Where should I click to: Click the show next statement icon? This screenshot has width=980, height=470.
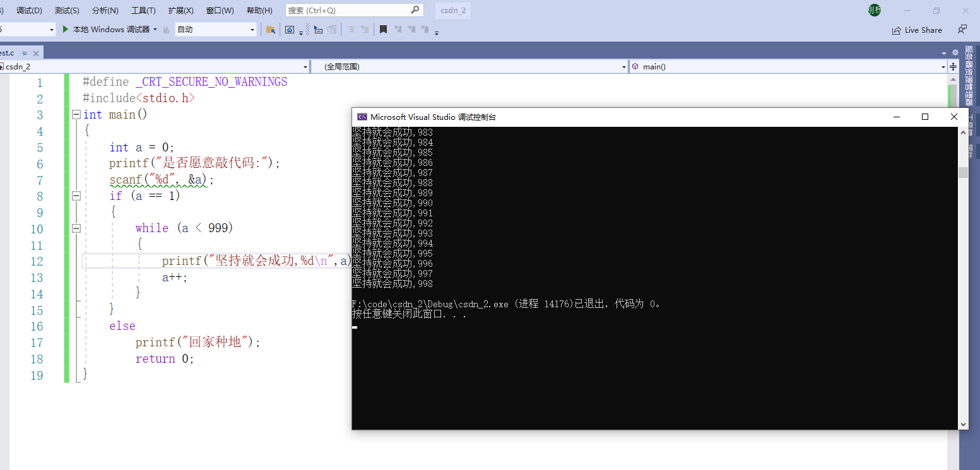click(318, 30)
